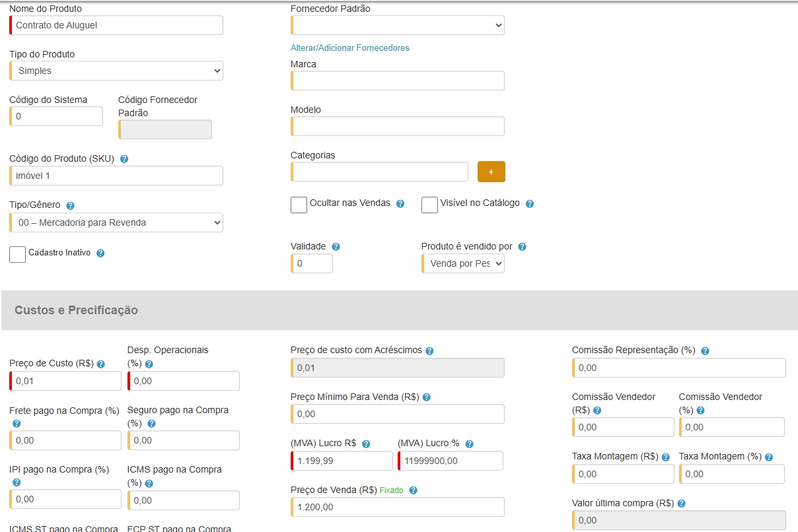Open the Produto é vendido por dropdown
The image size is (798, 532).
click(463, 263)
